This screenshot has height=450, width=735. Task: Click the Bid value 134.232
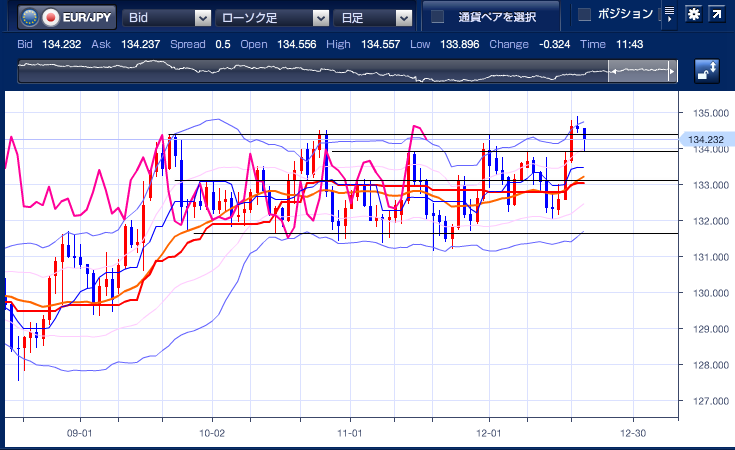coord(61,45)
